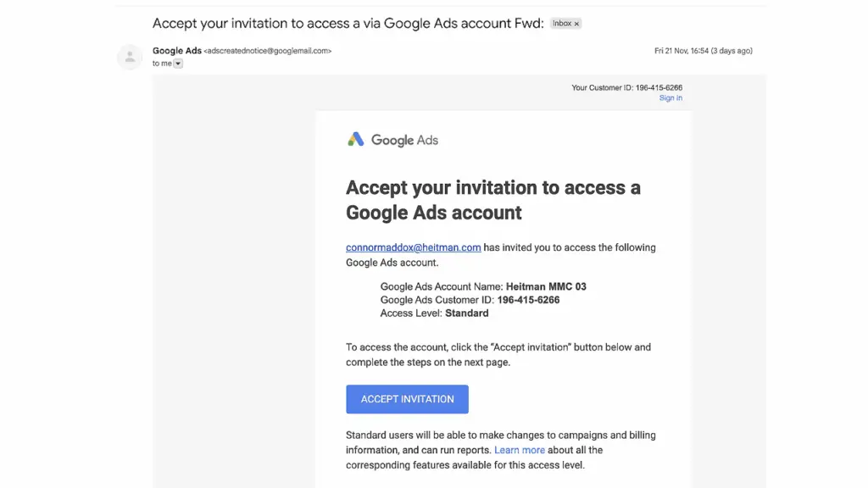Click the "Your Customer ID" header text

626,87
